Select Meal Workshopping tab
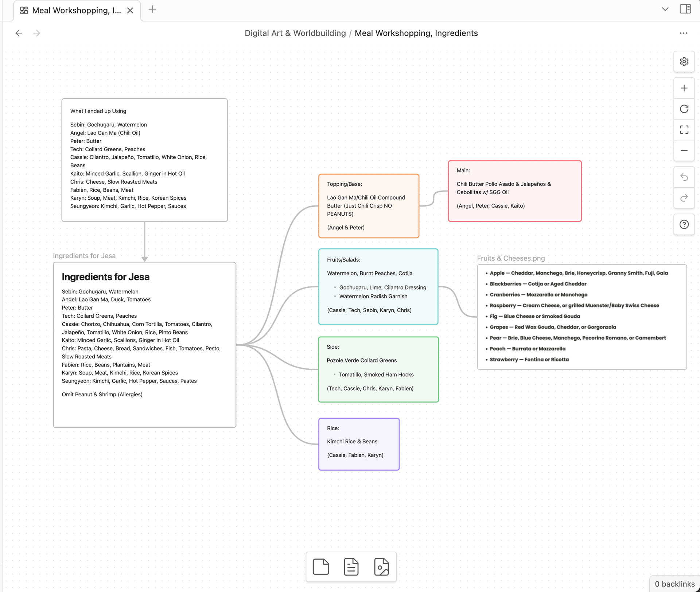The height and width of the screenshot is (592, 700). click(x=76, y=11)
